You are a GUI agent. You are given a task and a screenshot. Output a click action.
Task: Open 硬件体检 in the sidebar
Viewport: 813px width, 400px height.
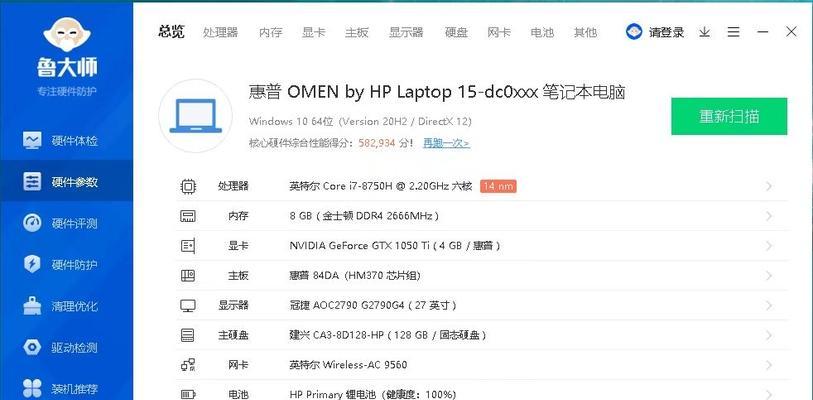point(66,141)
